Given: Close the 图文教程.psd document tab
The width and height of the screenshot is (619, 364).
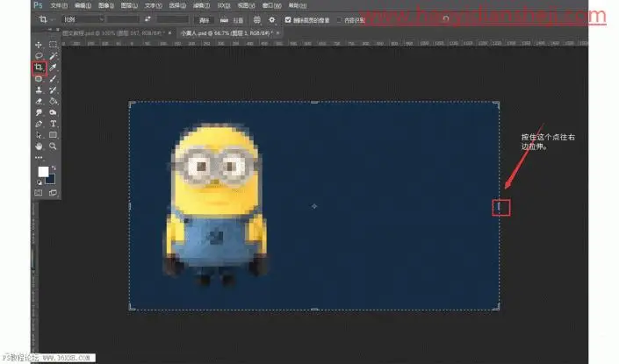Looking at the screenshot, I should [169, 33].
